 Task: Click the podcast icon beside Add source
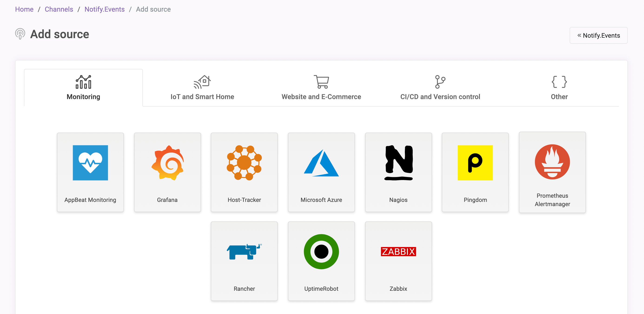pyautogui.click(x=20, y=34)
